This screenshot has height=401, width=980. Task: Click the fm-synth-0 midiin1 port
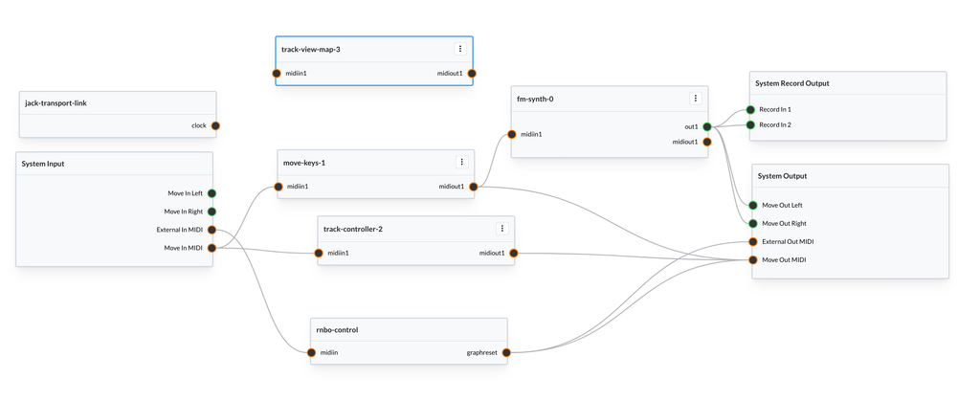[512, 134]
